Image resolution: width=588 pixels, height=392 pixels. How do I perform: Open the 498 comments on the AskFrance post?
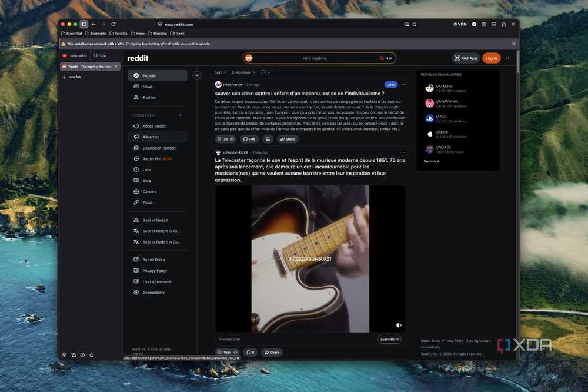point(249,139)
